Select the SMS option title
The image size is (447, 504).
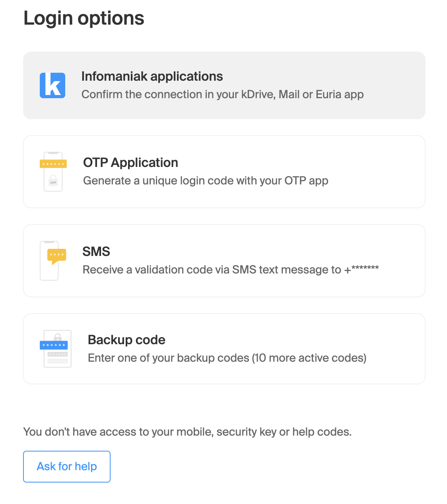(x=96, y=252)
